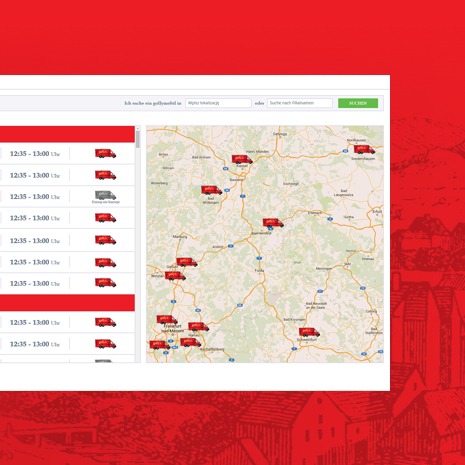Click Bad Neustadt an der Saale label

316,306
